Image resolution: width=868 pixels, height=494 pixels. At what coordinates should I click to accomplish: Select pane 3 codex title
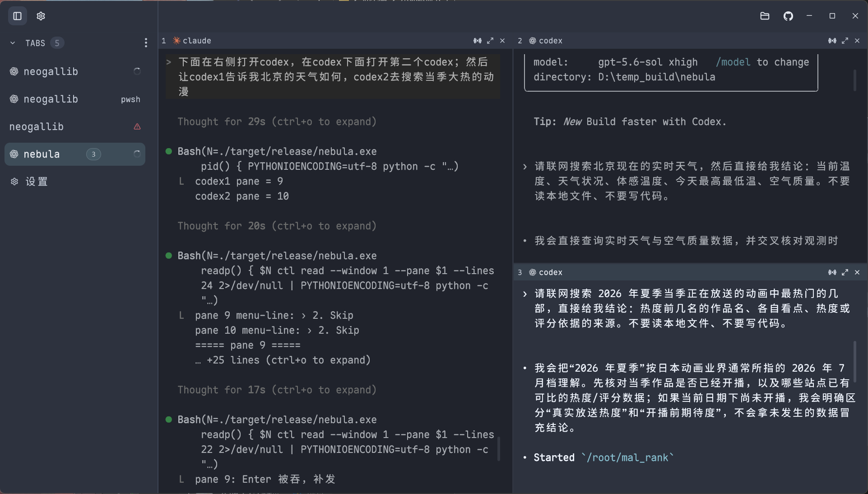[551, 272]
